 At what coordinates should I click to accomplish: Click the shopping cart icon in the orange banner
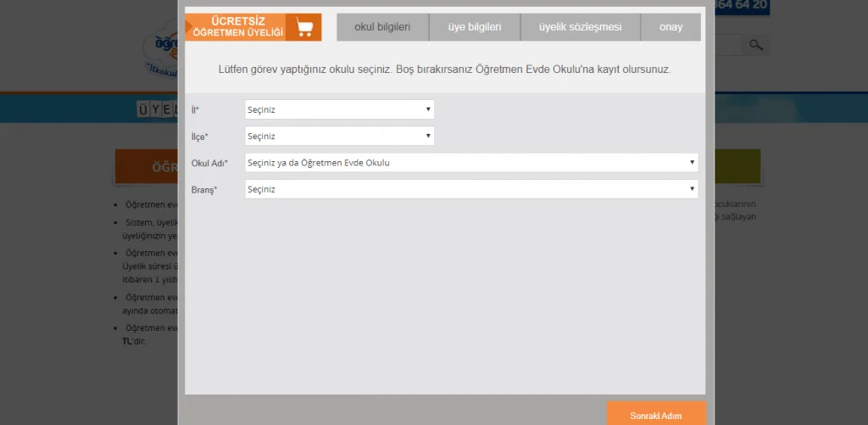[303, 27]
